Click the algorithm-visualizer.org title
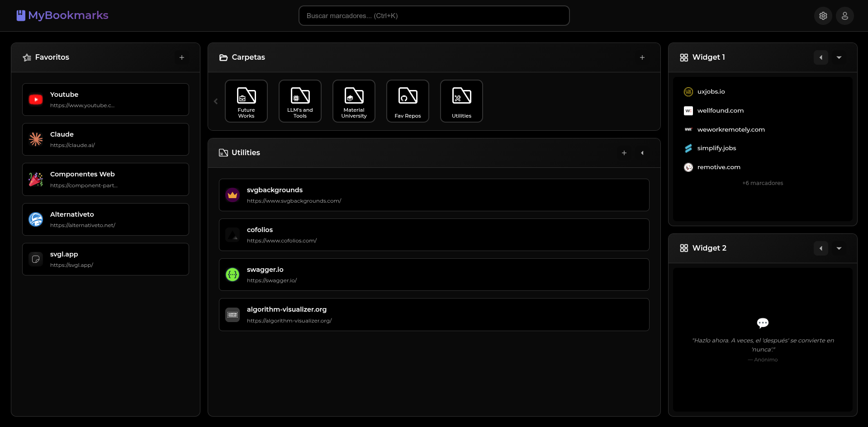This screenshot has width=868, height=427. [x=287, y=309]
